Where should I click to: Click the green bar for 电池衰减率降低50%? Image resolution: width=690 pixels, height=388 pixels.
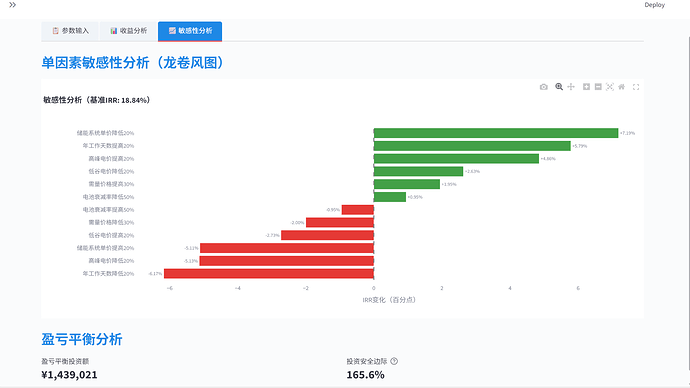(390, 197)
